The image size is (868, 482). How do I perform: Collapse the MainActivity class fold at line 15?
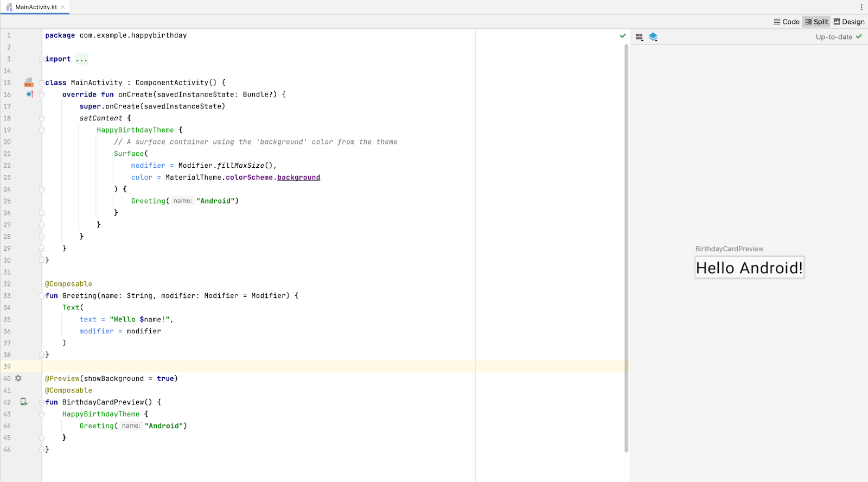pos(42,83)
